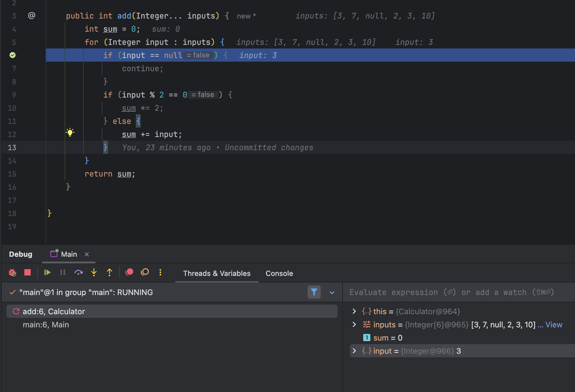Open View Breakpoints red circles icon
Screen dimensions: 575x392
(x=129, y=272)
